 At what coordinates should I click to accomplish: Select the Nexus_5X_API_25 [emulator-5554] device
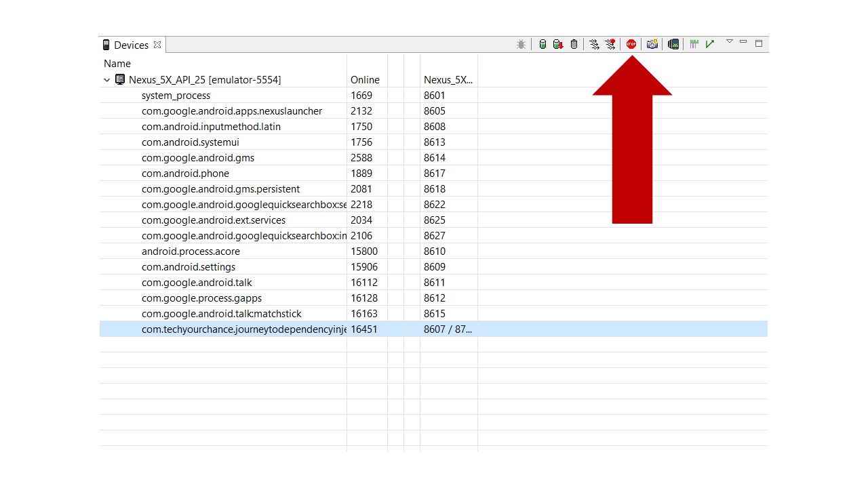[204, 80]
